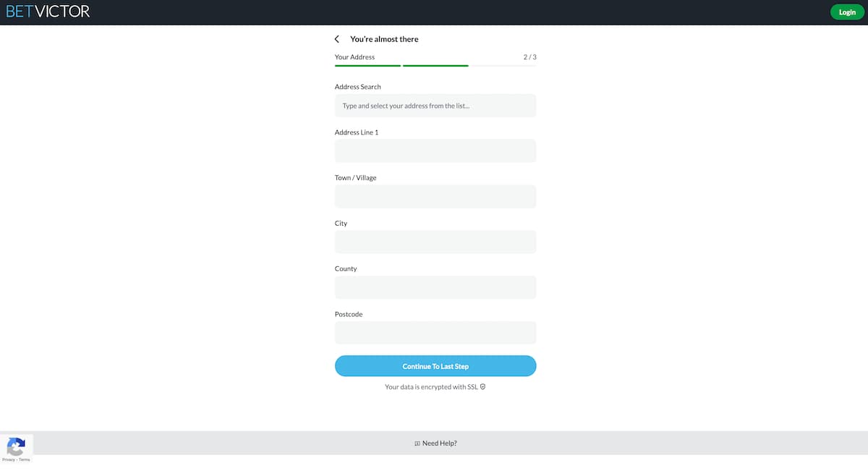Viewport: 868px width, 471px height.
Task: Continue To Last Step
Action: (x=435, y=366)
